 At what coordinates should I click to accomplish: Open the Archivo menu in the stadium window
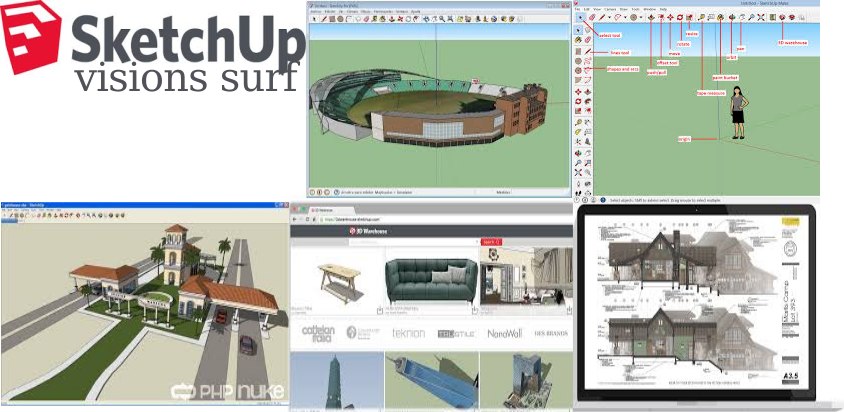pyautogui.click(x=315, y=11)
